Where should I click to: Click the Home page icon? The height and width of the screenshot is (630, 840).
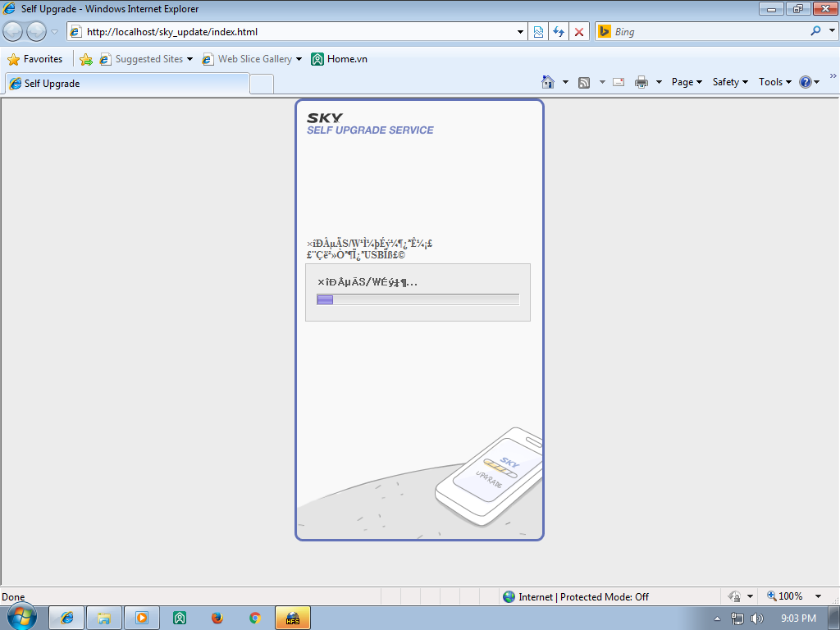click(x=547, y=82)
